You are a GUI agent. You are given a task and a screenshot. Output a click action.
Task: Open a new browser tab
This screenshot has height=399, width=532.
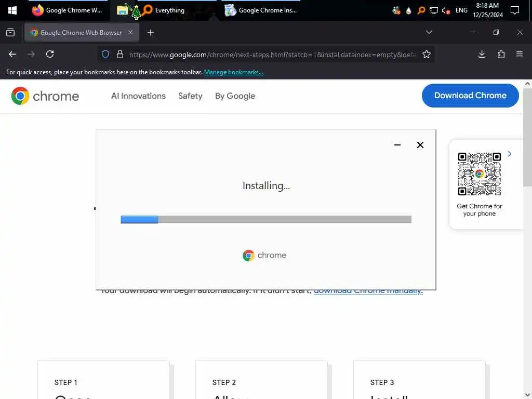(150, 33)
